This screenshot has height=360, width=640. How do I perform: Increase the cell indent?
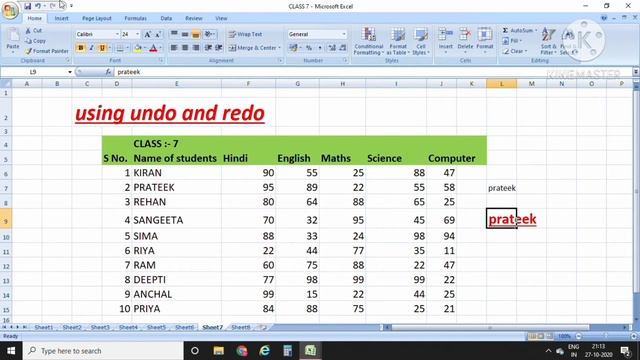[219, 48]
